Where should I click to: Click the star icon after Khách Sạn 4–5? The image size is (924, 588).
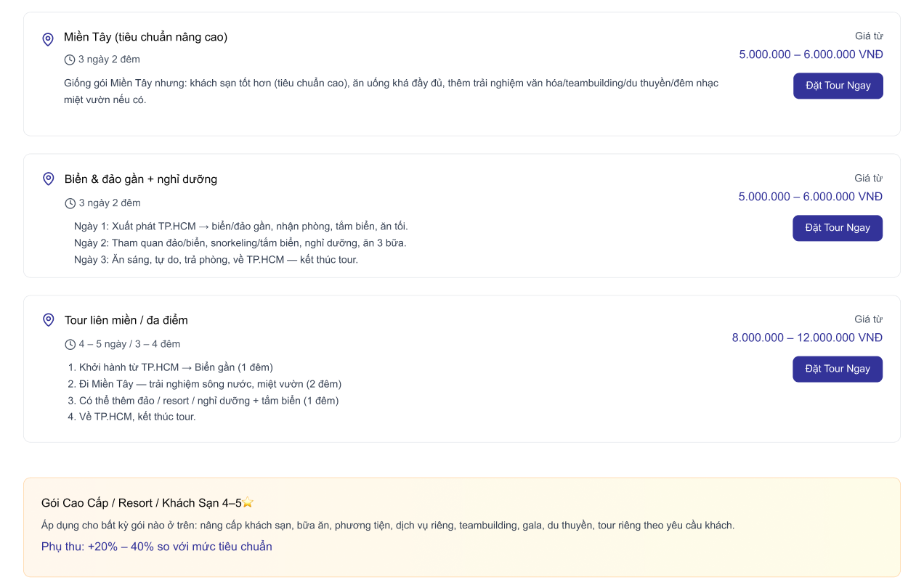[x=248, y=502]
